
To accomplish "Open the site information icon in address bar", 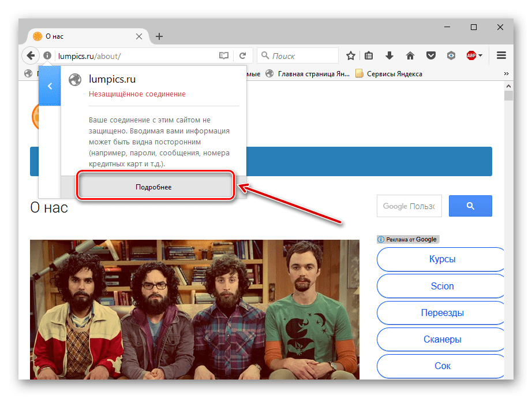I will [47, 55].
